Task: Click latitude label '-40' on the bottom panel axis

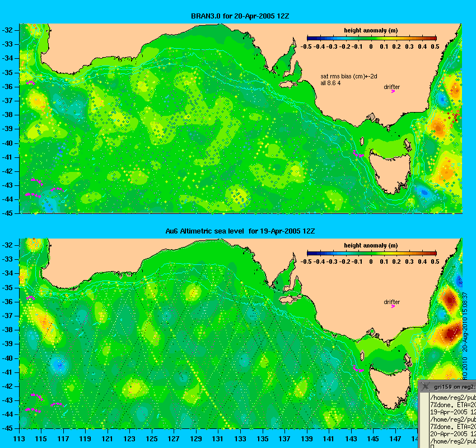Action: pyautogui.click(x=8, y=358)
